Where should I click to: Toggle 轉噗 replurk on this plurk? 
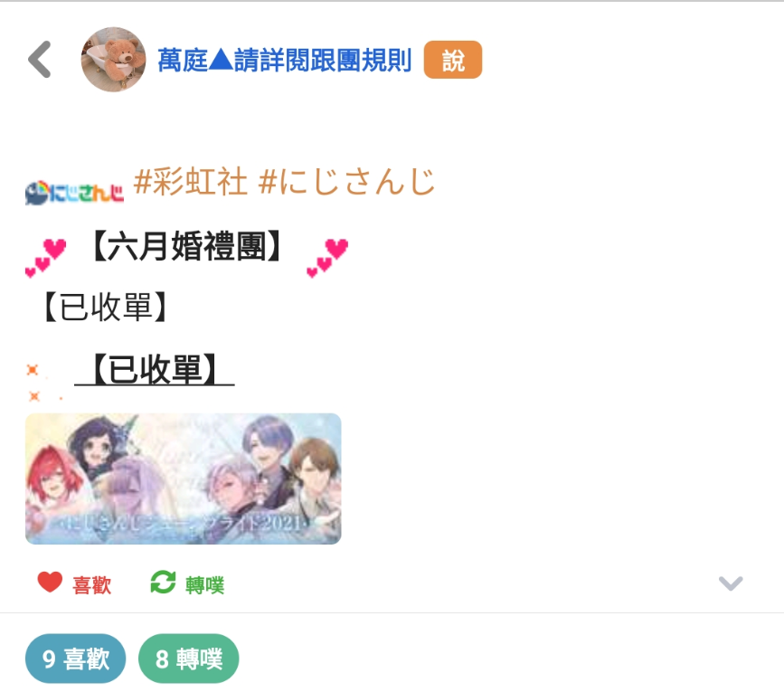187,583
